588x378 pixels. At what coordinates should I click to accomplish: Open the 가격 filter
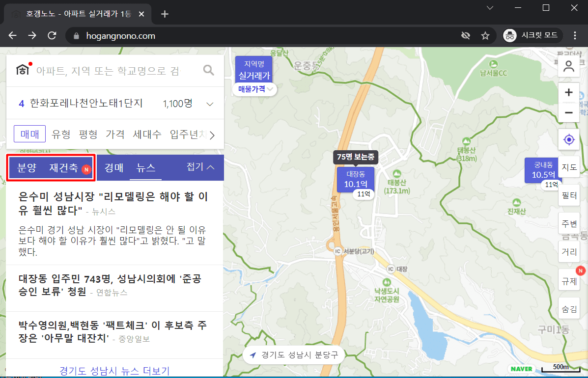pos(115,134)
